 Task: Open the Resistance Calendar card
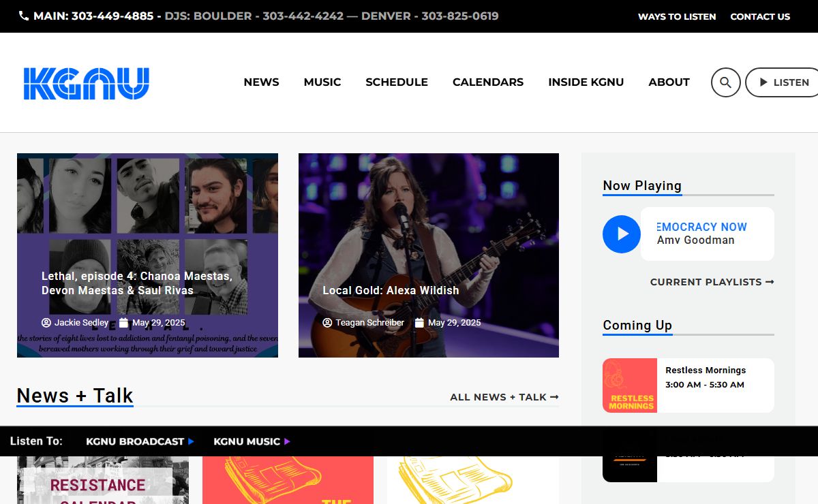point(103,480)
